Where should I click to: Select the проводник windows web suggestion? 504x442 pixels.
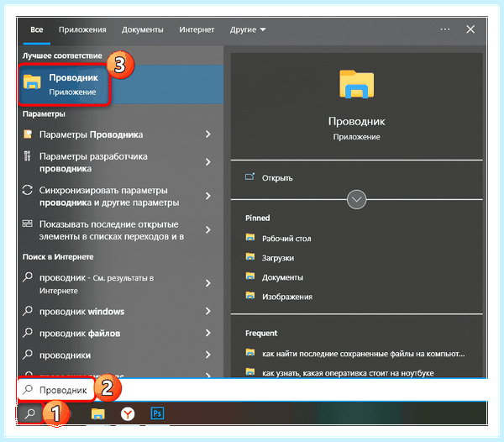pos(121,311)
